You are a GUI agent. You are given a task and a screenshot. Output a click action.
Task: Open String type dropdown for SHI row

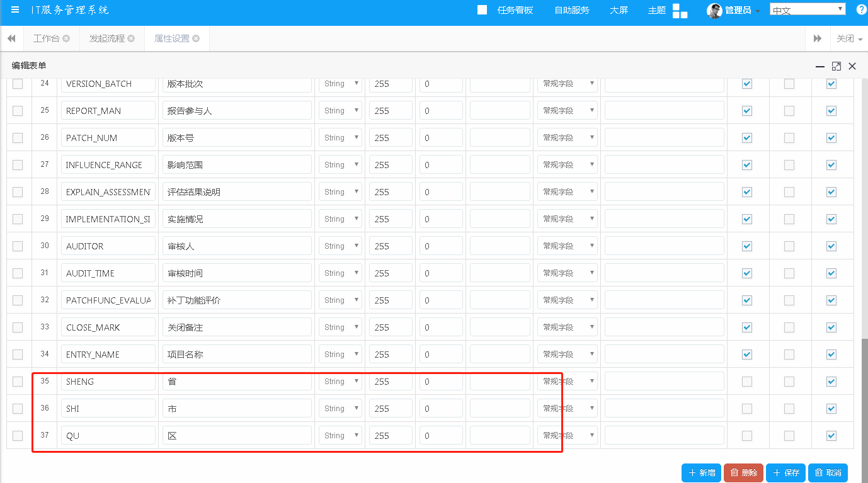pyautogui.click(x=340, y=409)
